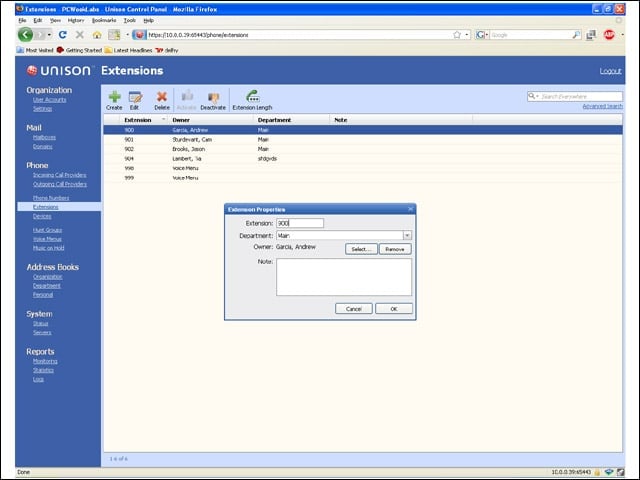Open Outgoing Call Providers link
Screen dimensions: 640x480
(60, 184)
